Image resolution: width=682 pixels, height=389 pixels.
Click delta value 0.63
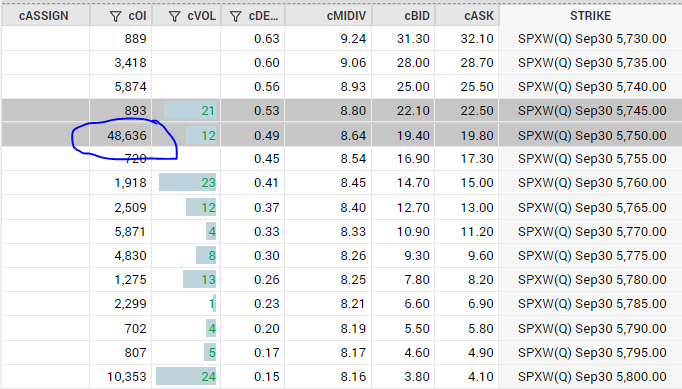click(x=267, y=39)
